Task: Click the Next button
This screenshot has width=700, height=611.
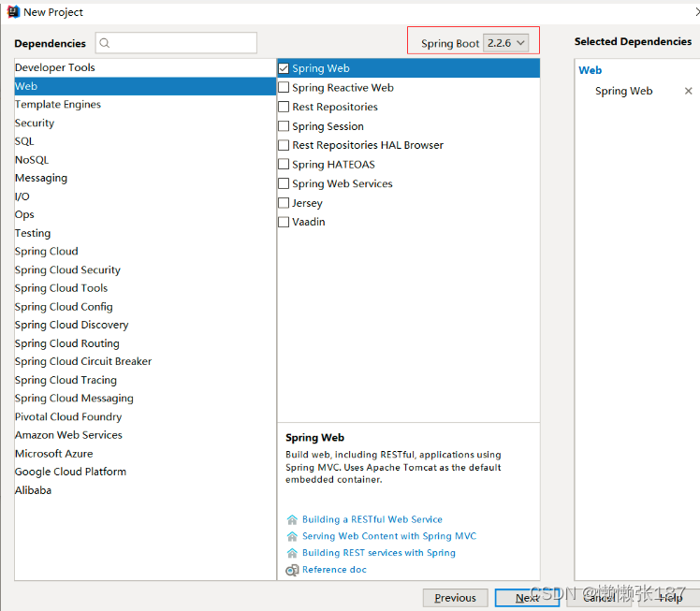Action: (x=527, y=598)
